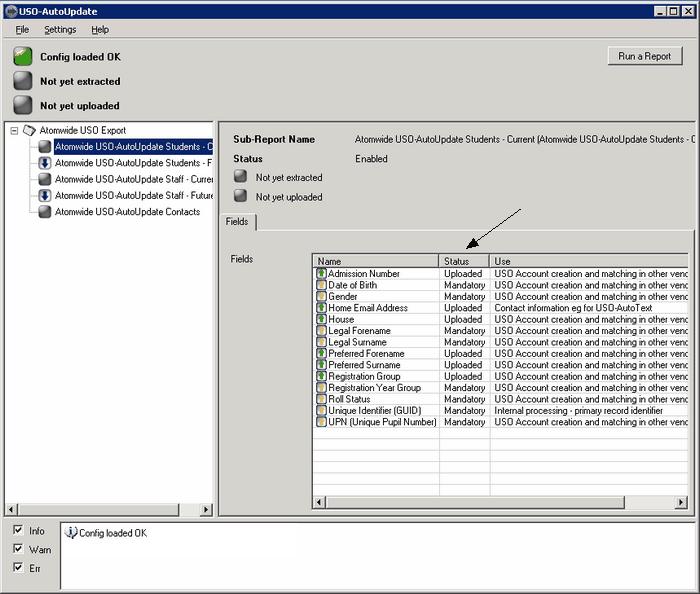
Task: Click the green Config loaded OK status icon
Action: tap(22, 57)
